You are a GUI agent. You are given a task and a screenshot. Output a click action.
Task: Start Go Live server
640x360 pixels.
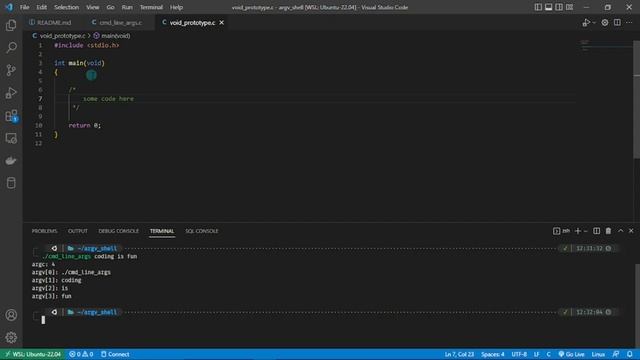coord(571,354)
